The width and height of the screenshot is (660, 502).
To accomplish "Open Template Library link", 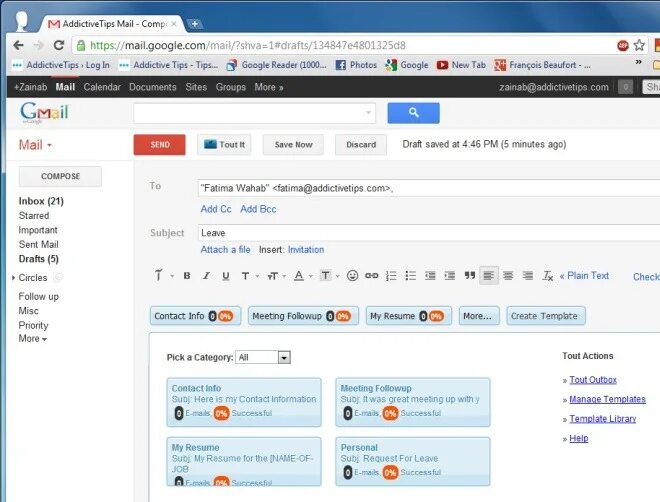I will coord(603,419).
